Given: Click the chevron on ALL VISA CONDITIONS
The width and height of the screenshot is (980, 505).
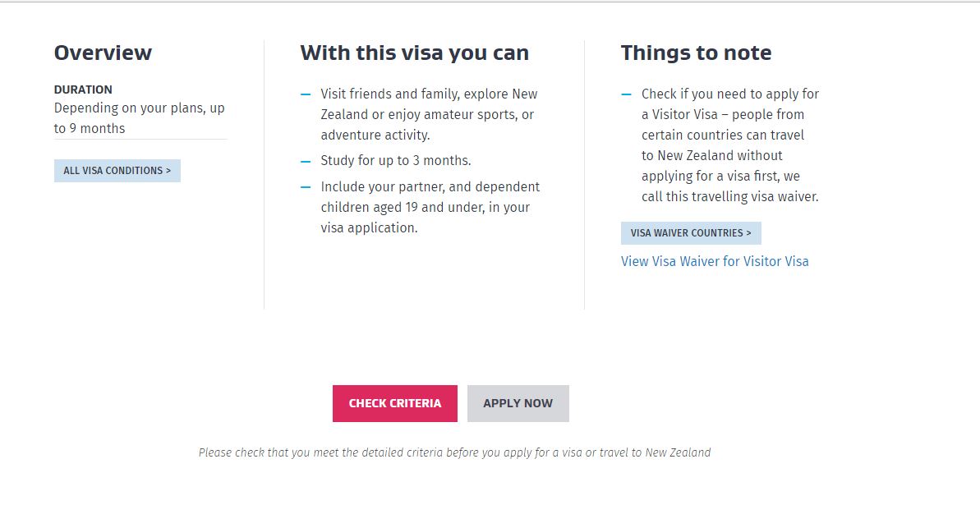Looking at the screenshot, I should [x=168, y=170].
